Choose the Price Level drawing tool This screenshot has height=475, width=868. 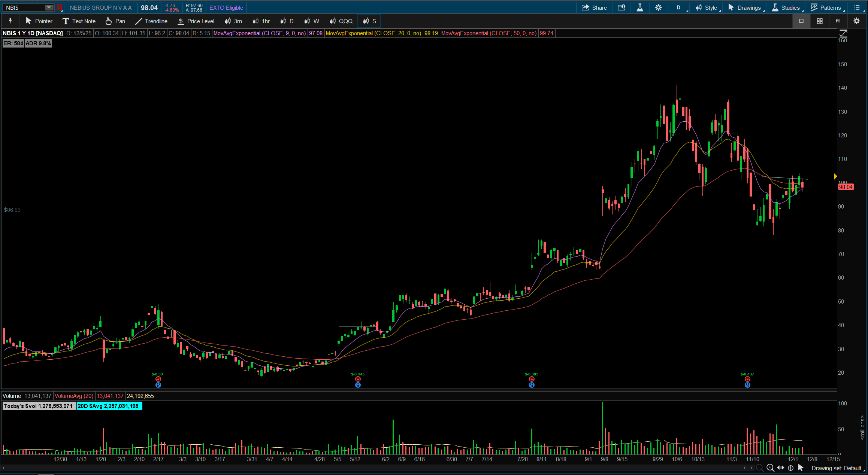(x=196, y=21)
